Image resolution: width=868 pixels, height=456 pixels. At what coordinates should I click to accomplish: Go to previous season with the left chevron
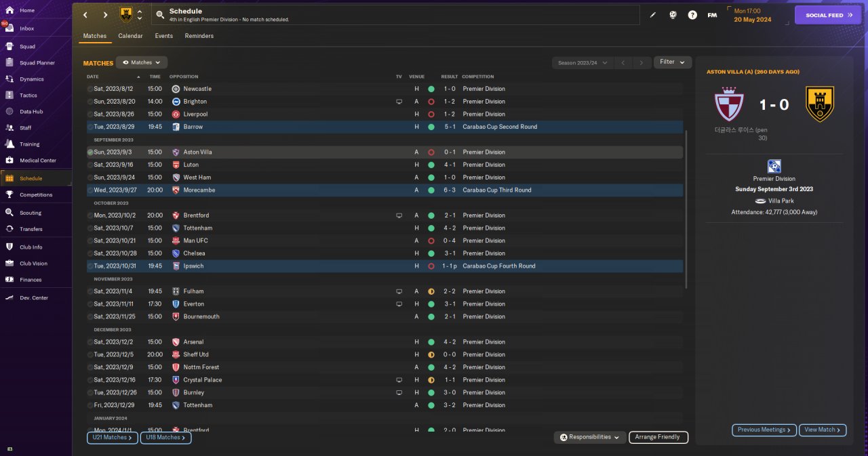coord(623,62)
